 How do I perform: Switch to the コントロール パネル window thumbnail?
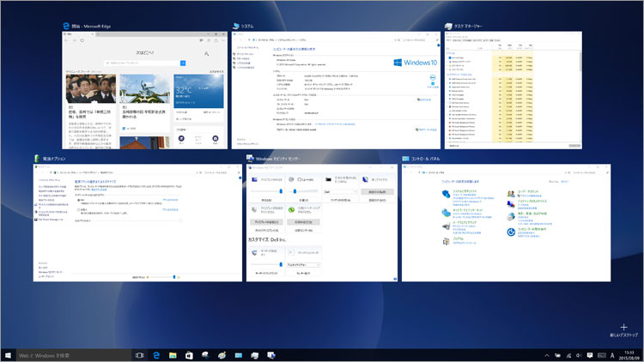click(506, 223)
